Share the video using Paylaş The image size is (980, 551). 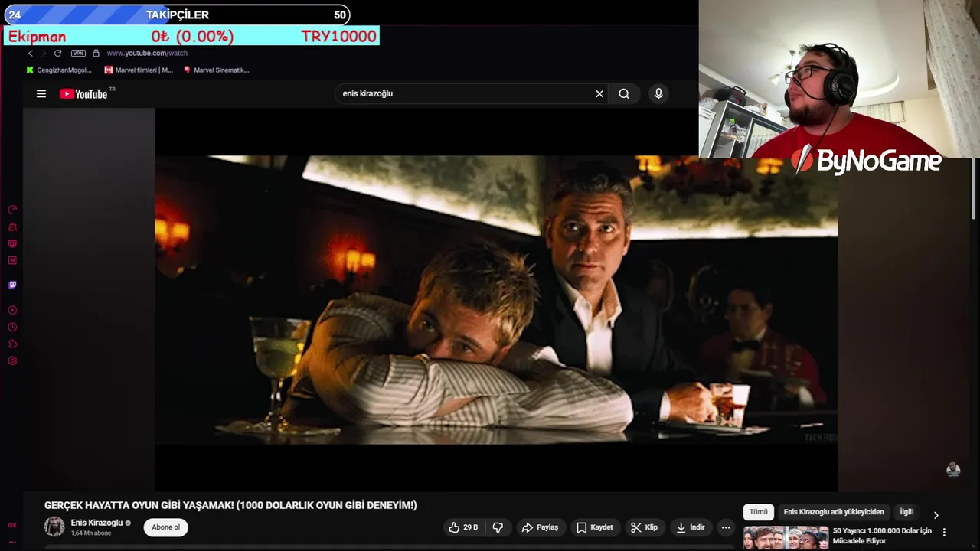[x=541, y=527]
